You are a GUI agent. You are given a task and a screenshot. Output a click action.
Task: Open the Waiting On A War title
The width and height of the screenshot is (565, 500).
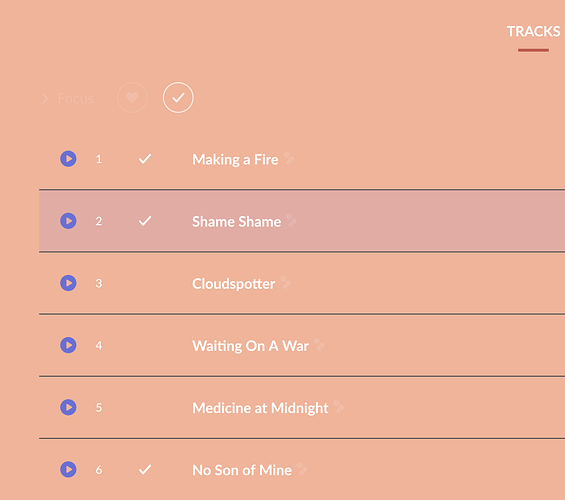(250, 346)
